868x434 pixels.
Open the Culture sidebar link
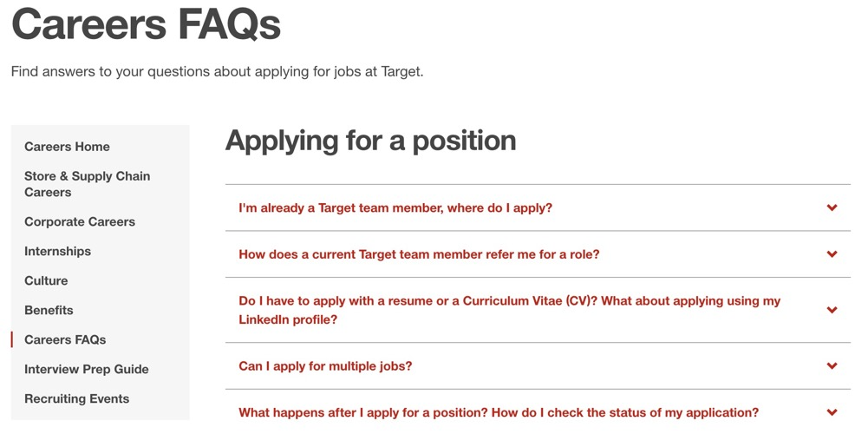click(x=46, y=280)
